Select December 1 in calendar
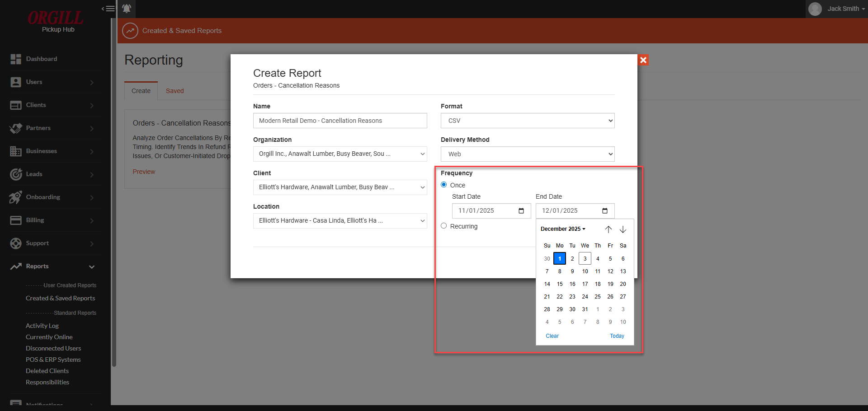Viewport: 868px width, 411px height. tap(560, 259)
